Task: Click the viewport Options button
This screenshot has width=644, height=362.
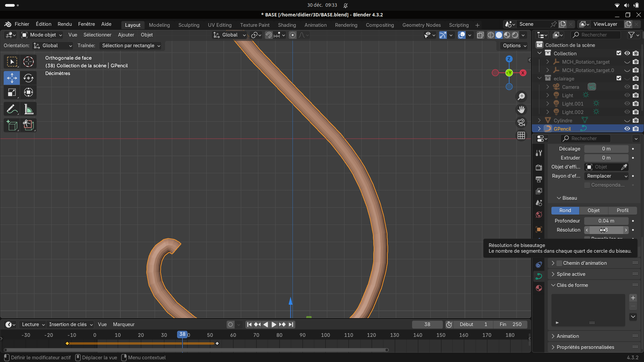Action: pyautogui.click(x=515, y=46)
